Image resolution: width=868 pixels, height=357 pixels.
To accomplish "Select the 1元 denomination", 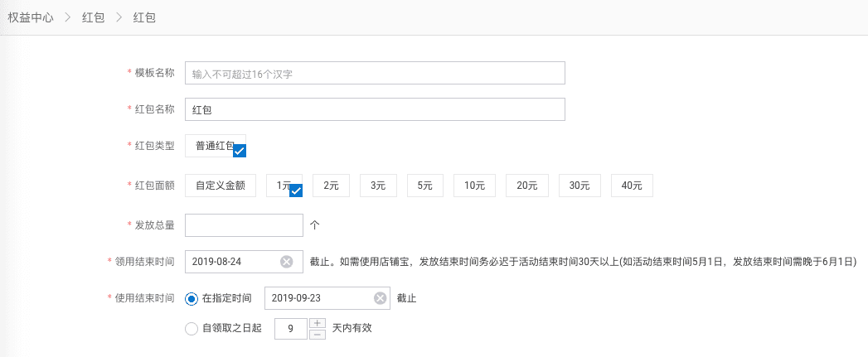I will click(x=284, y=186).
